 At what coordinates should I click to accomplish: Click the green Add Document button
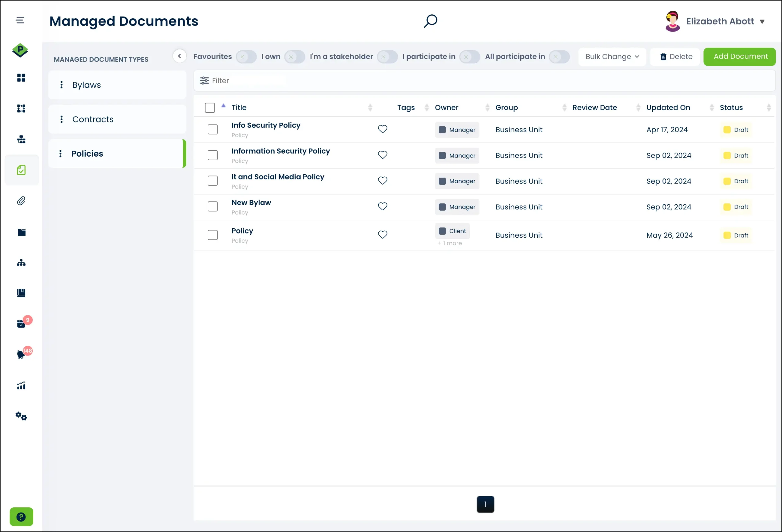coord(739,56)
